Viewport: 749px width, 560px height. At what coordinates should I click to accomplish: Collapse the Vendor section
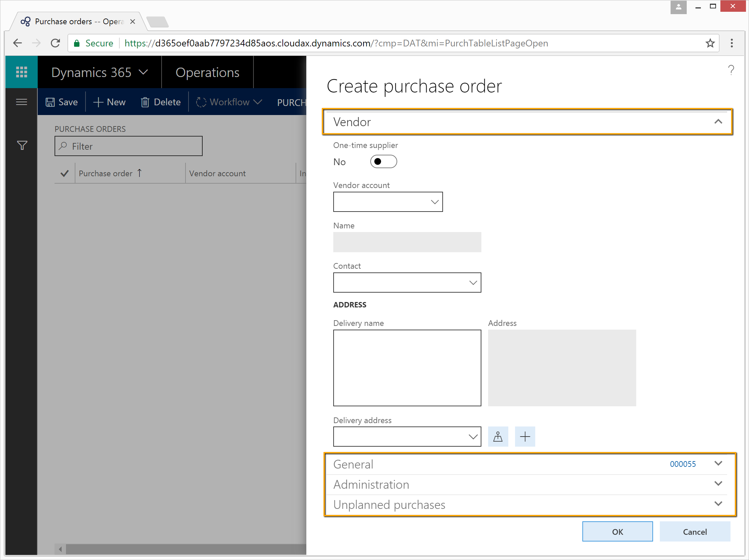pyautogui.click(x=718, y=122)
